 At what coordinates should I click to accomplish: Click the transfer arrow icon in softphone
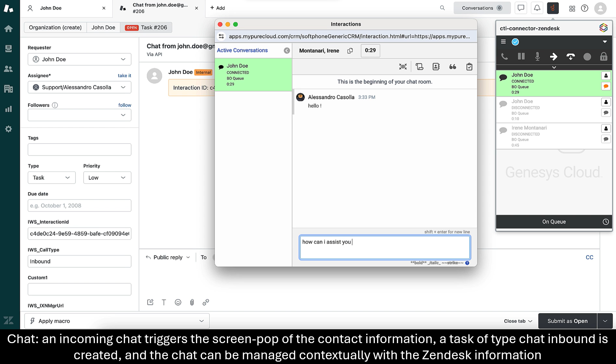[554, 57]
